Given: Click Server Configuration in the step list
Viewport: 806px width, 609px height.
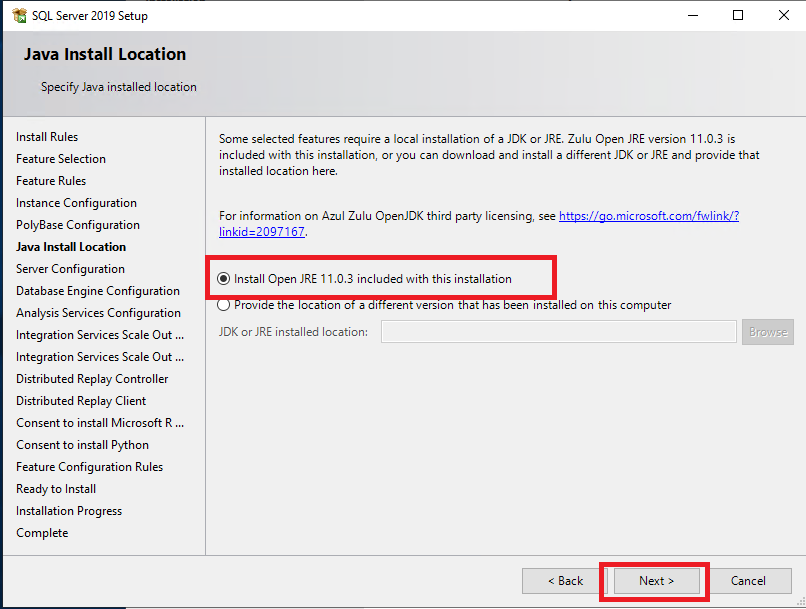Looking at the screenshot, I should tap(70, 269).
